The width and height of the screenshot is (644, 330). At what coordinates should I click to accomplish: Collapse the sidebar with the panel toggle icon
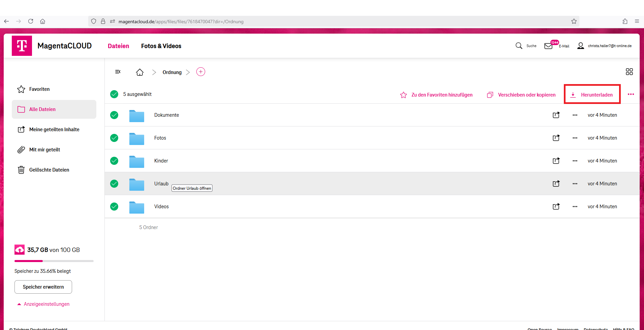tap(118, 72)
